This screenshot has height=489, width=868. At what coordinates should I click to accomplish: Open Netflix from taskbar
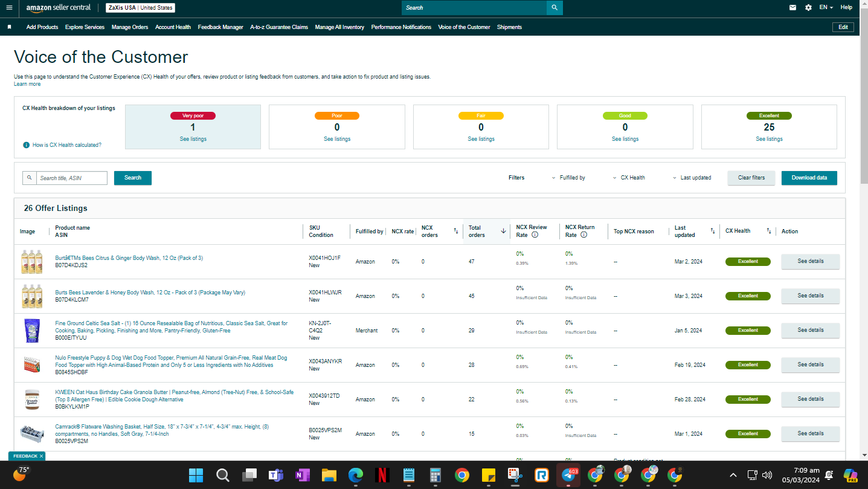point(382,476)
